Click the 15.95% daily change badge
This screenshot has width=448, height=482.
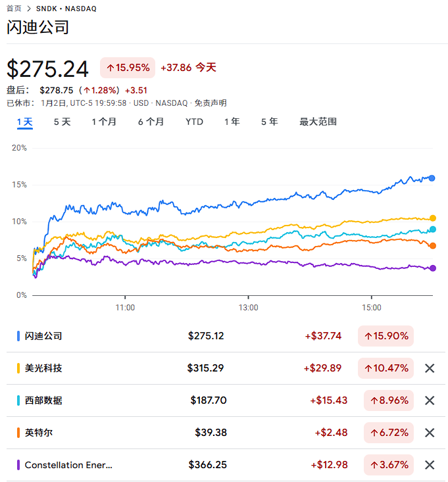(x=128, y=67)
